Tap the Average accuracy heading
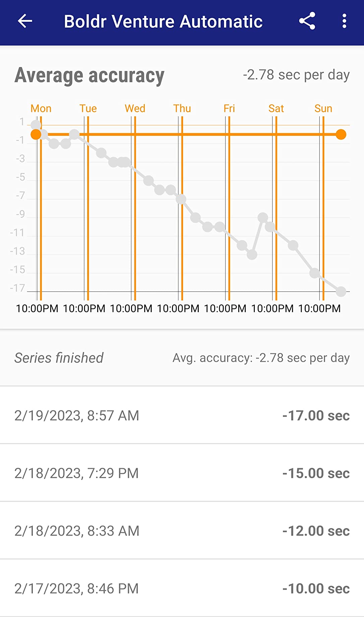This screenshot has width=364, height=617. [x=89, y=75]
